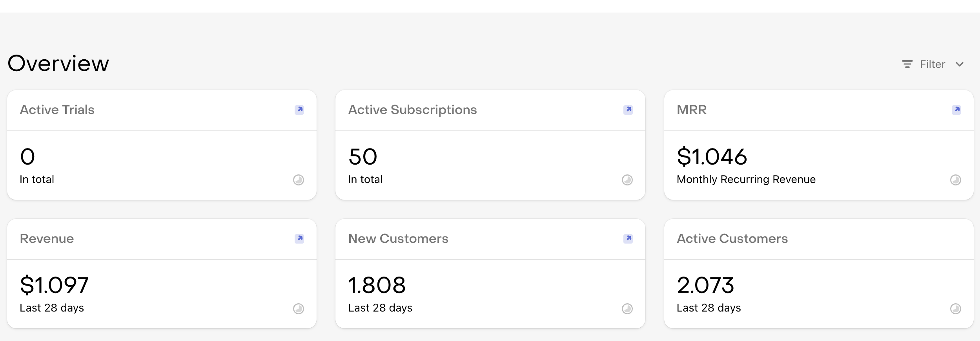Select the Active Trials card title
This screenshot has height=341, width=980.
(x=57, y=110)
